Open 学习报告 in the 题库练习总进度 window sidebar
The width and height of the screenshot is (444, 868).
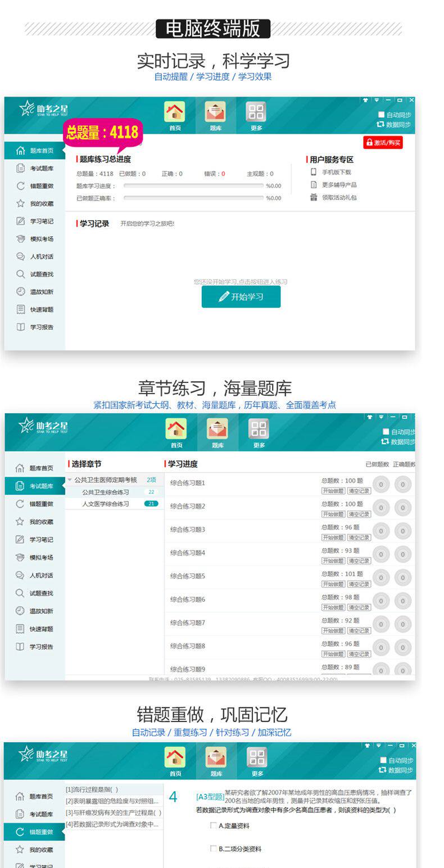[35, 327]
